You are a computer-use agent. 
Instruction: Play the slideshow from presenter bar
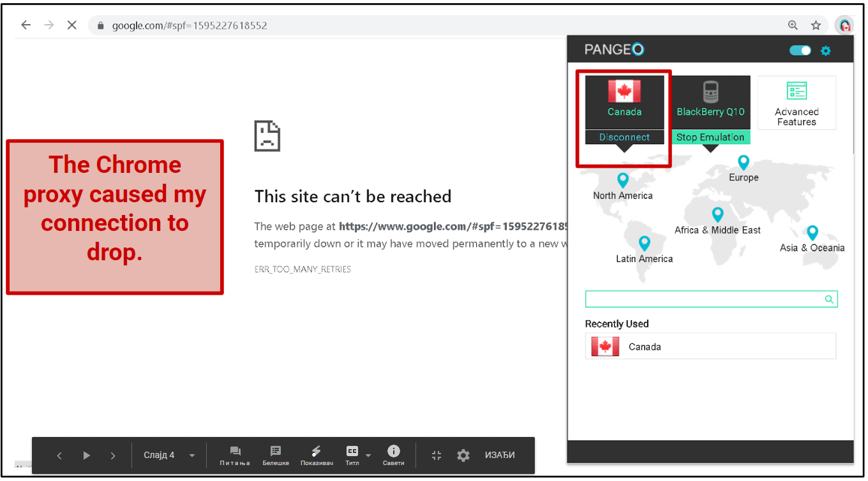point(86,455)
